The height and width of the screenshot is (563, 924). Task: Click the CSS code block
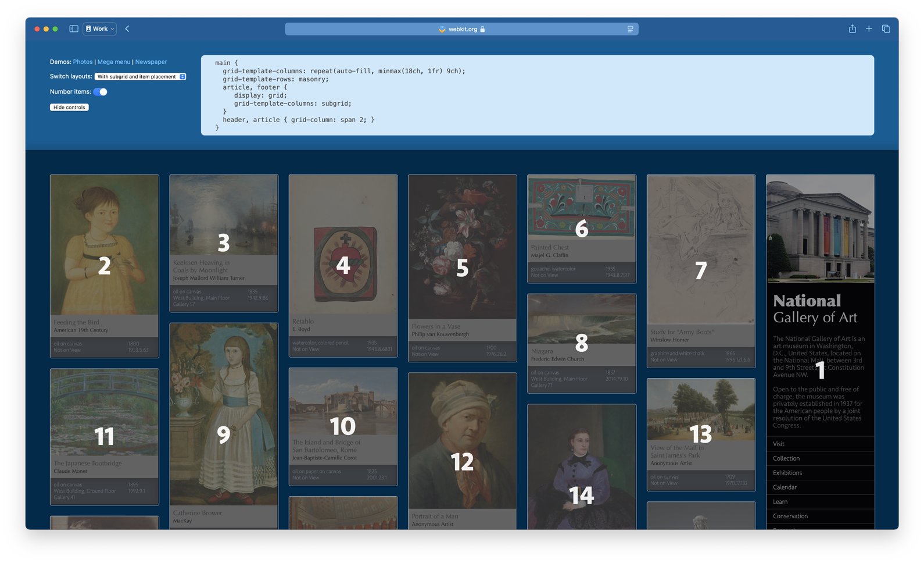pyautogui.click(x=537, y=95)
